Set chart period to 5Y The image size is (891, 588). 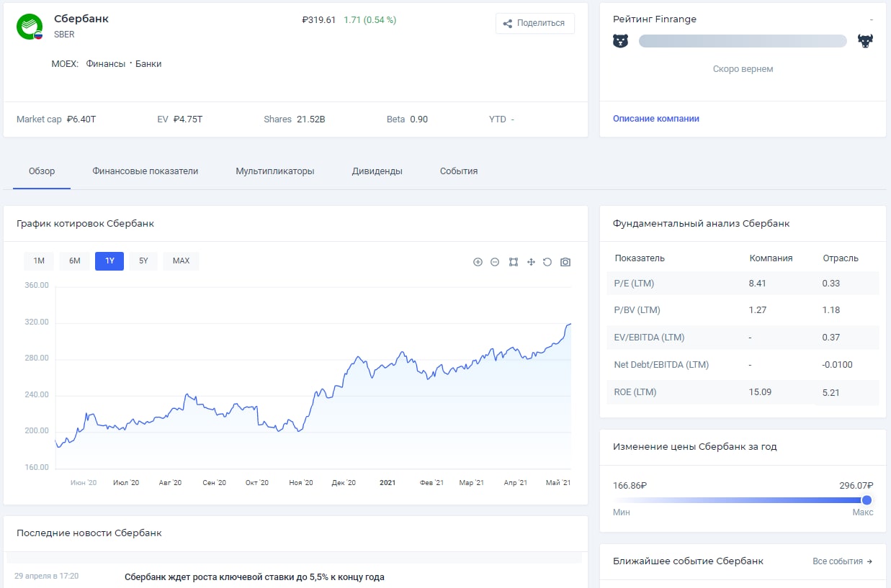143,261
